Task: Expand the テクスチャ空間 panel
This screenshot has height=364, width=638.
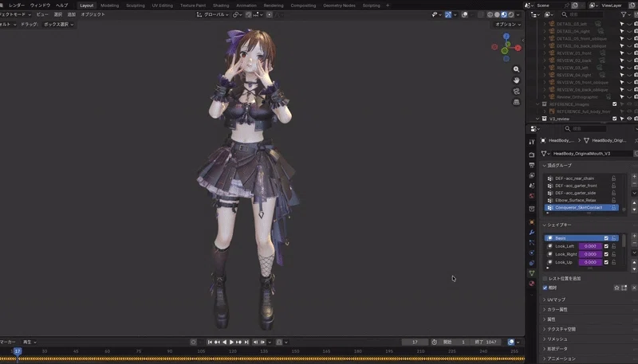Action: click(559, 329)
